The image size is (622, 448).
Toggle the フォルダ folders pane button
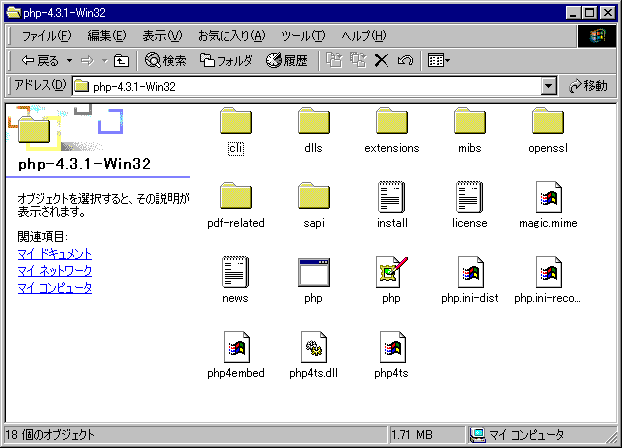tap(226, 60)
